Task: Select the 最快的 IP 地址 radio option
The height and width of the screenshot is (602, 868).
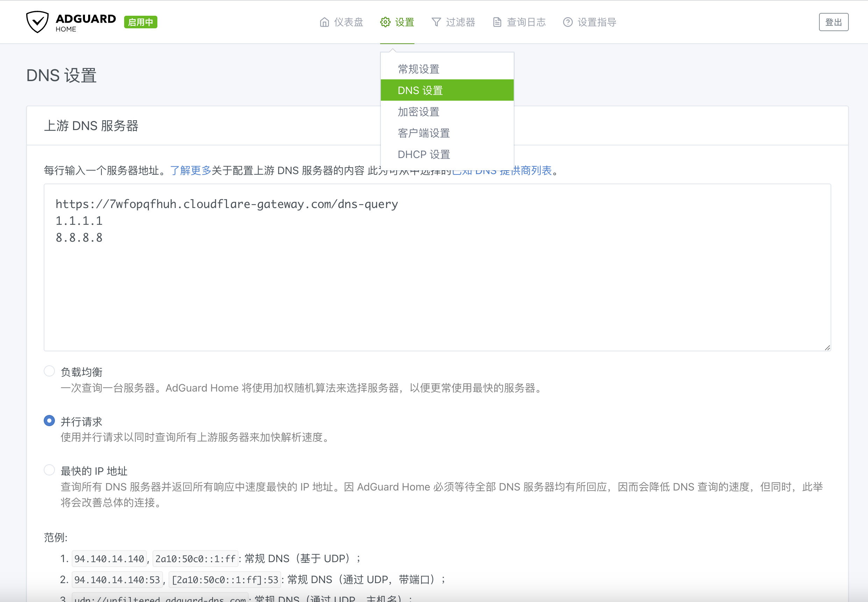Action: pos(49,470)
